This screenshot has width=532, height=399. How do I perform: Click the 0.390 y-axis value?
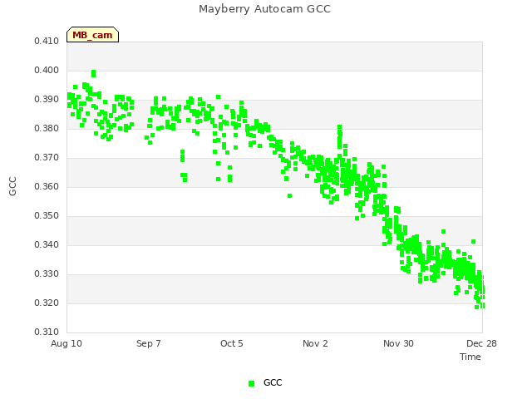point(47,100)
